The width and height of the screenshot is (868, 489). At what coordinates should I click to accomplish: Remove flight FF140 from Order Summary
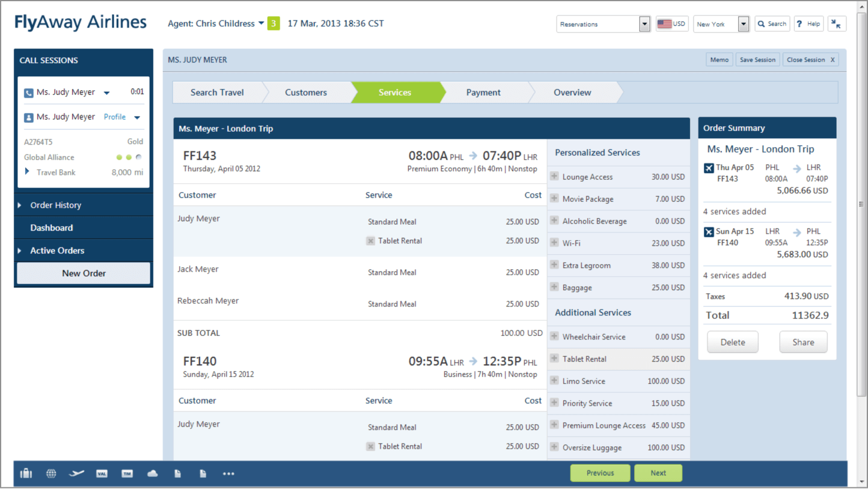pyautogui.click(x=709, y=232)
